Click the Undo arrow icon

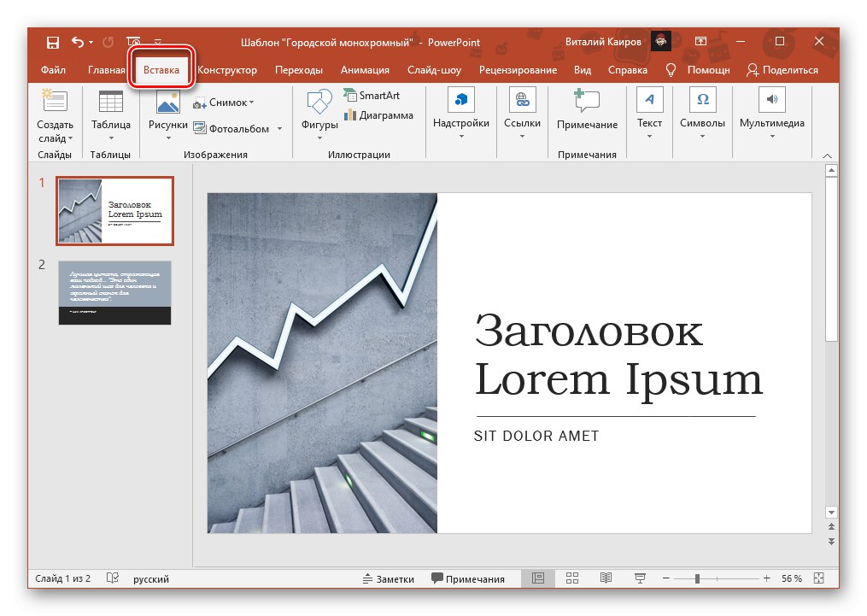(x=78, y=43)
